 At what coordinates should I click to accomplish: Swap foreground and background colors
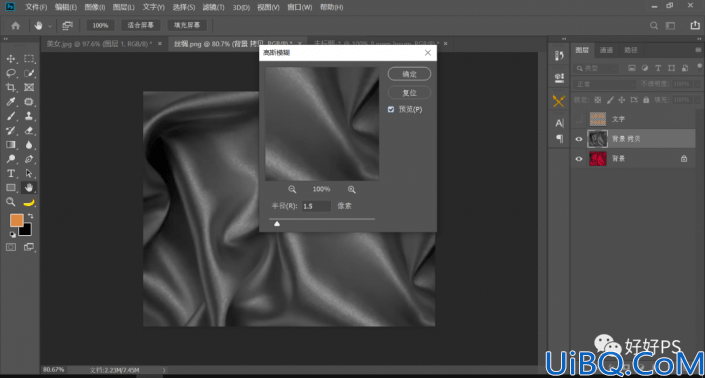(x=31, y=216)
